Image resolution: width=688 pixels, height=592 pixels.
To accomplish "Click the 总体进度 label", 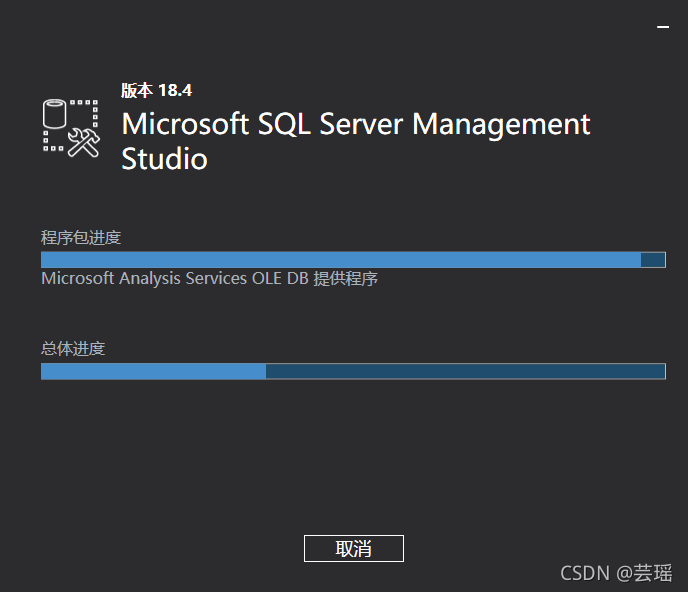I will click(73, 349).
